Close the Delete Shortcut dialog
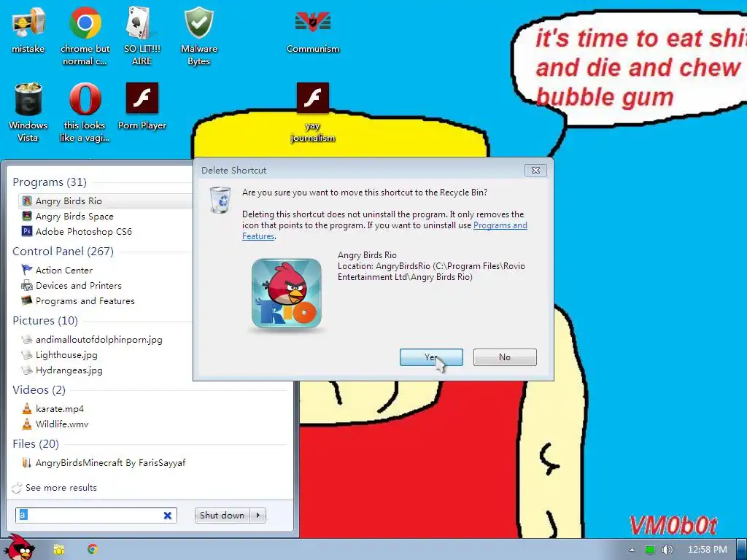Viewport: 747px width, 560px height. 535,170
